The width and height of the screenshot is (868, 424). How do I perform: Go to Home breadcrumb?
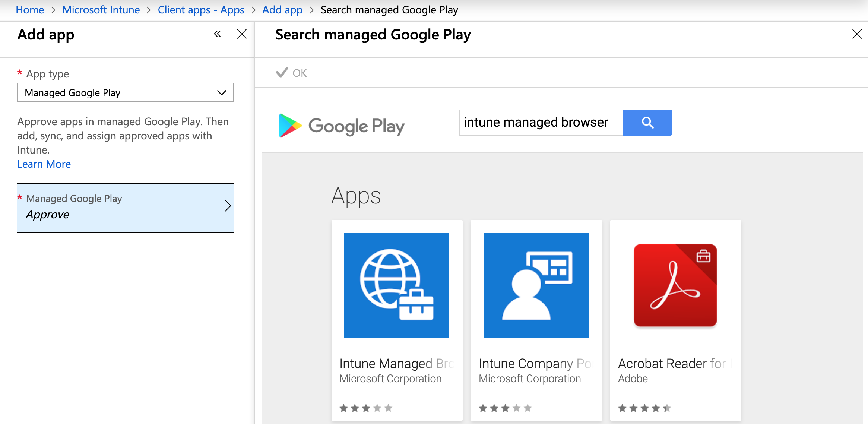point(30,10)
